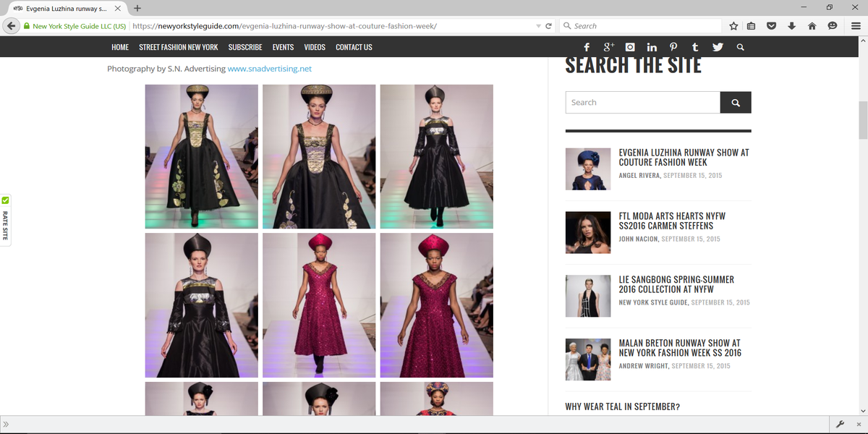Open the SUBSCRIBE menu item

(245, 47)
